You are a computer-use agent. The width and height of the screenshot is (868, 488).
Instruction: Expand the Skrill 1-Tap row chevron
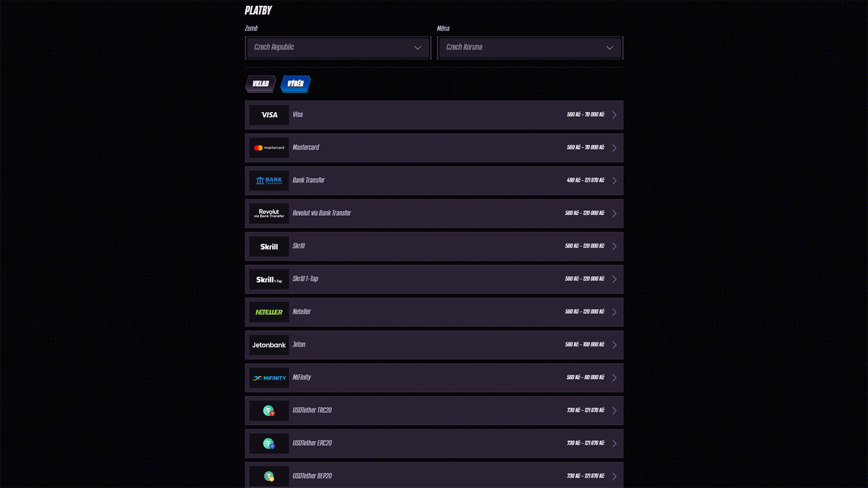614,279
